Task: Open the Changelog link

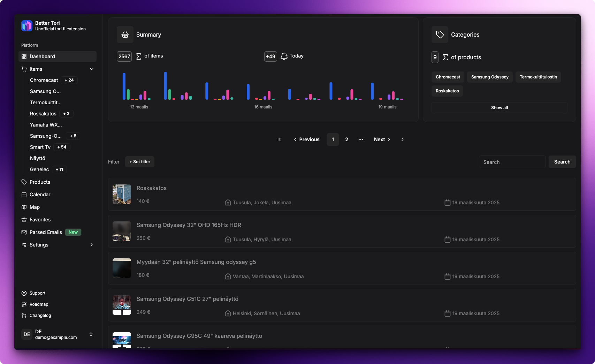Action: 40,316
